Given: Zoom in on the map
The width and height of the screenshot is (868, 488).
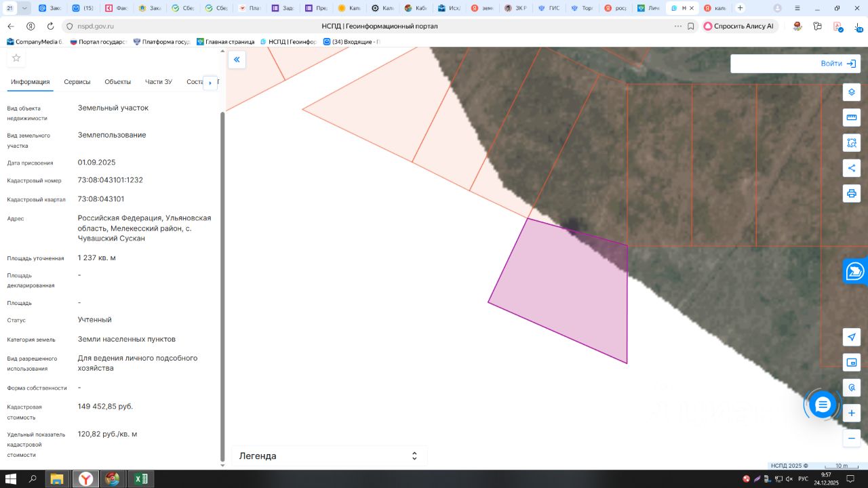Looking at the screenshot, I should point(852,413).
